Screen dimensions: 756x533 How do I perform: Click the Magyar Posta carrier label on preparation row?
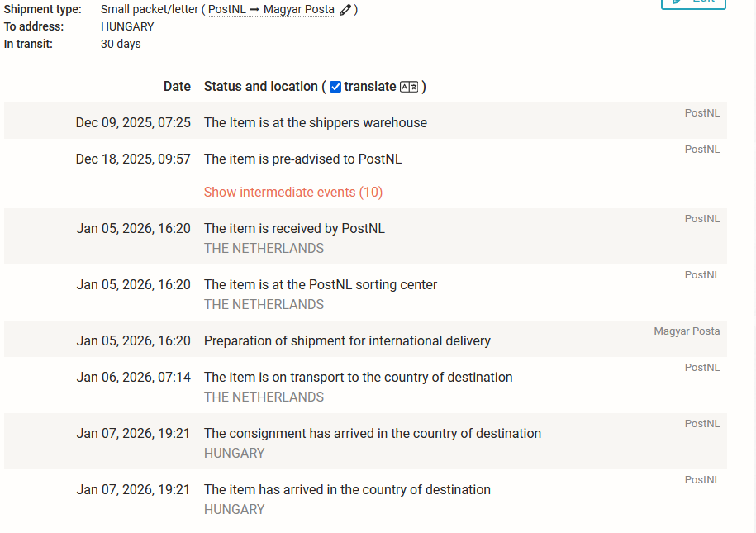[687, 331]
